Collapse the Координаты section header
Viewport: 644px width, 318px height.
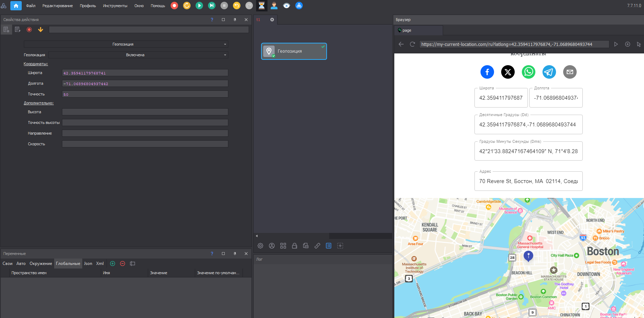(x=36, y=64)
